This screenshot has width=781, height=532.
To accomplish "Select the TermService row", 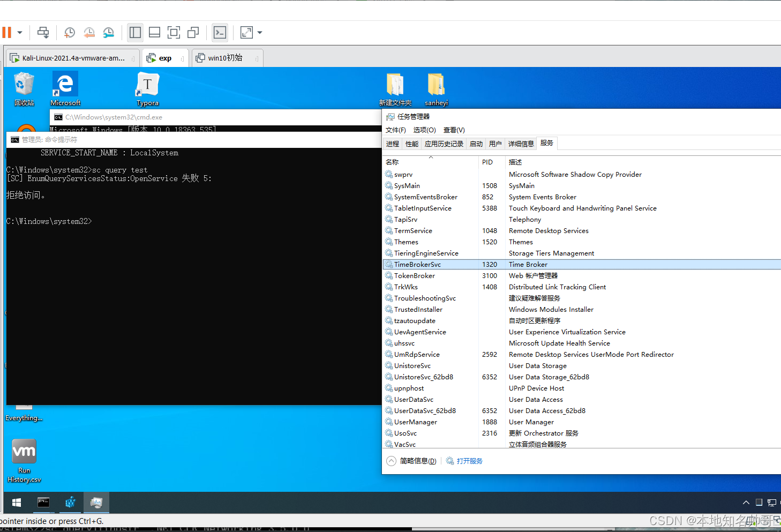I will point(582,230).
